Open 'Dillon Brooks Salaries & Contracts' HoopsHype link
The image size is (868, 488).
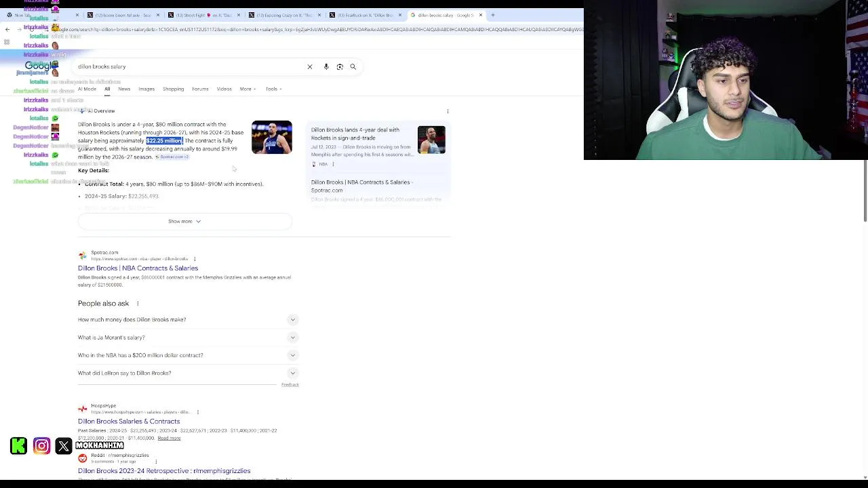129,421
